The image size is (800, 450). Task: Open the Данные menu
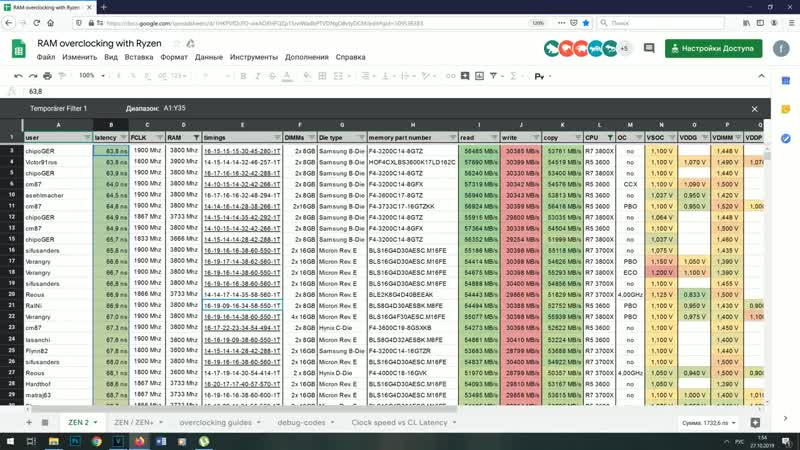209,57
